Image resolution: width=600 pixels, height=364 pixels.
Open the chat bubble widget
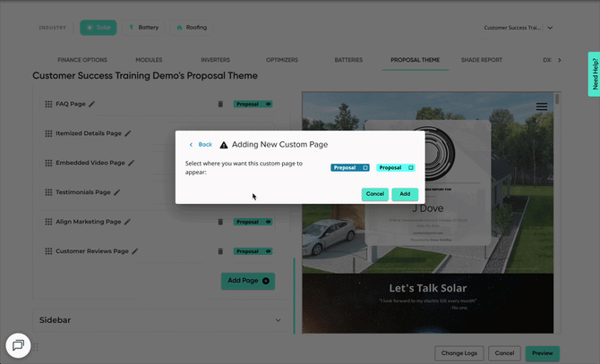pyautogui.click(x=19, y=345)
